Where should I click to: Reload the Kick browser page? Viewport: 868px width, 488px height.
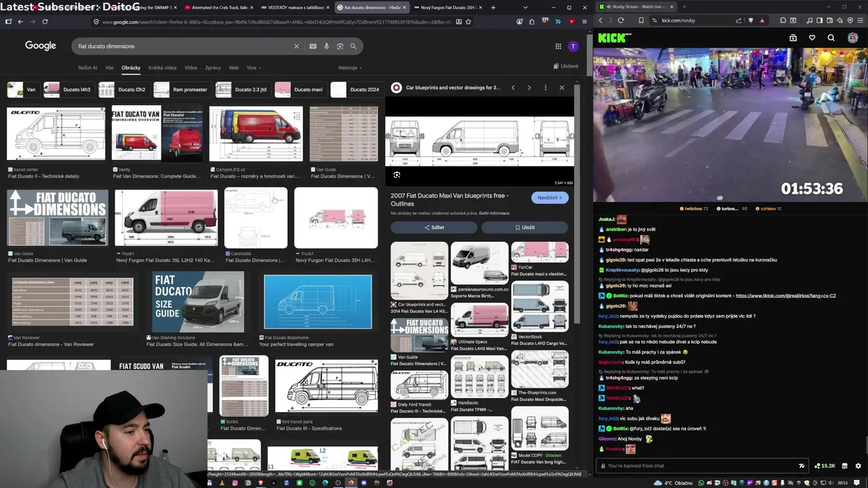620,20
